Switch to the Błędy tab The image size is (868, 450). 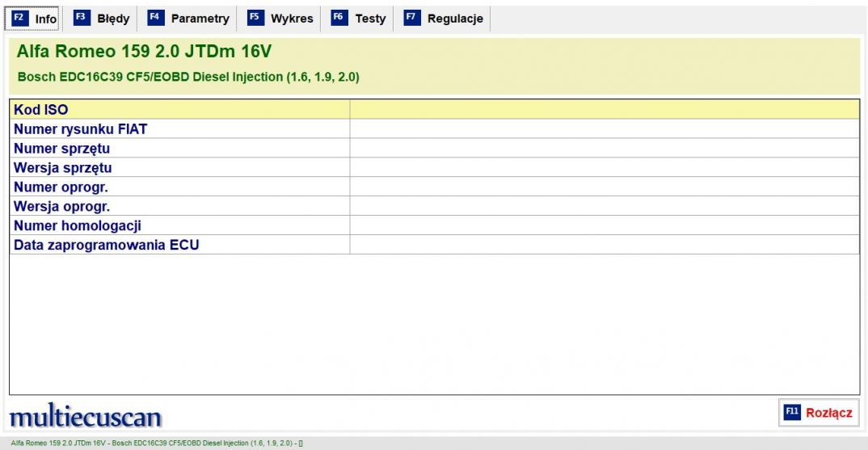coord(101,19)
